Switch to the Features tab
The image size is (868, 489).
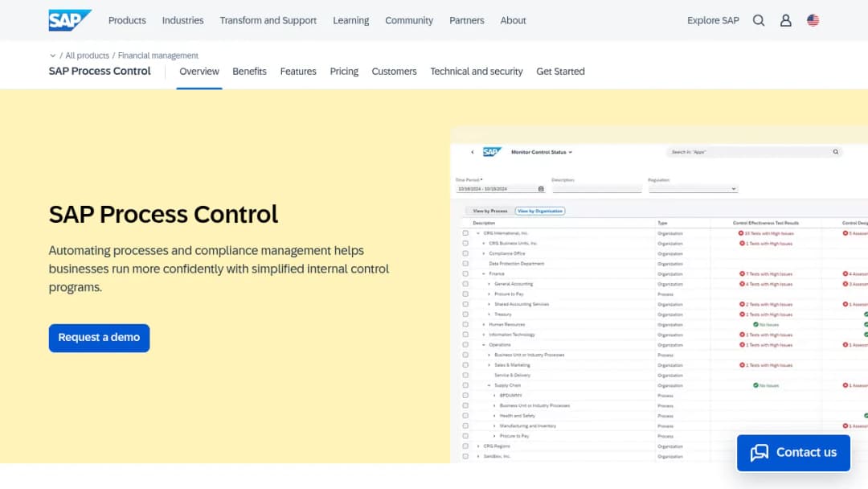point(298,72)
